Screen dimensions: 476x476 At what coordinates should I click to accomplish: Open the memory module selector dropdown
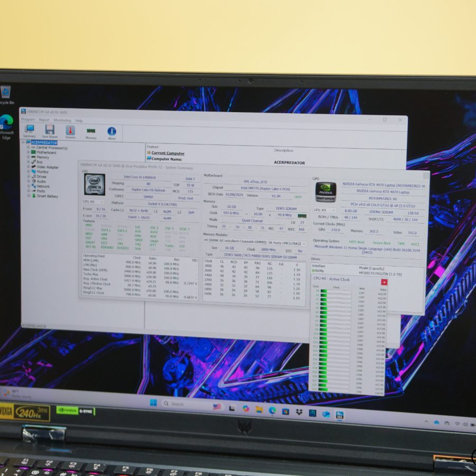tap(254, 243)
